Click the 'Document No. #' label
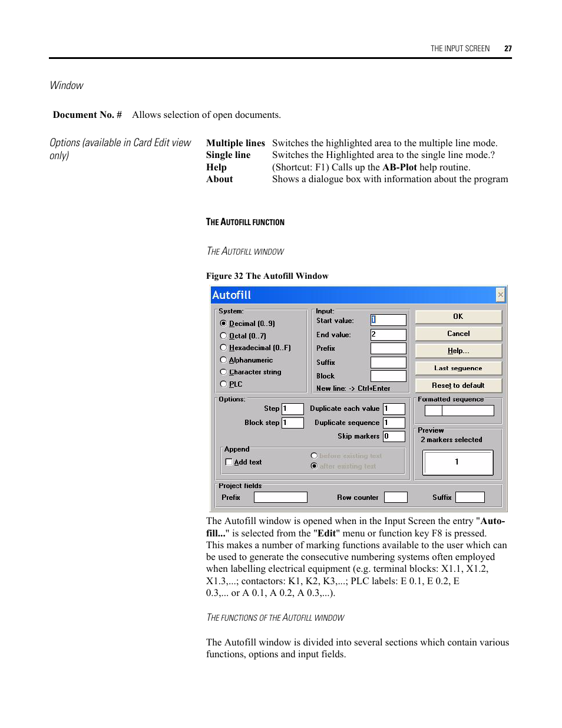This screenshot has width=562, height=728. (87, 115)
